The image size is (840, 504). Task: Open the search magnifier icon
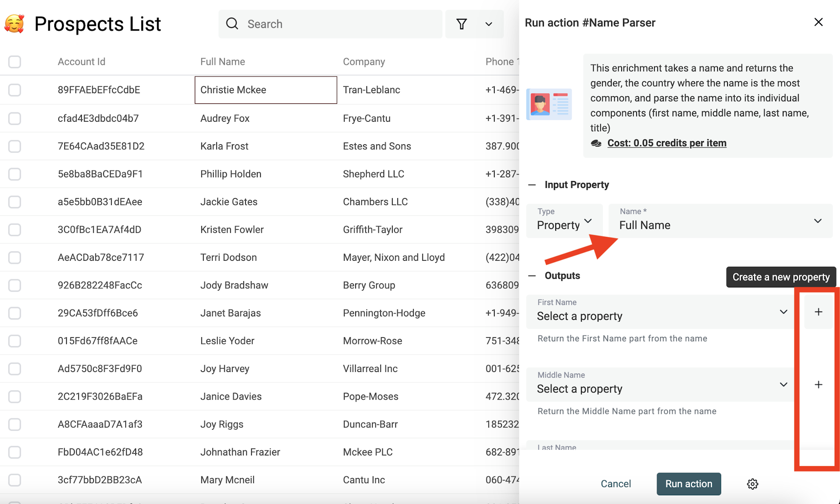coord(232,24)
